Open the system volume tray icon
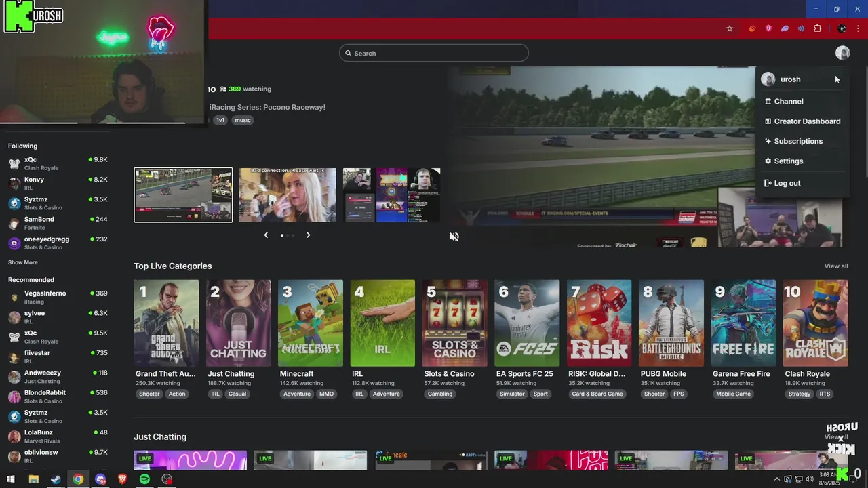The width and height of the screenshot is (868, 488). tap(809, 479)
